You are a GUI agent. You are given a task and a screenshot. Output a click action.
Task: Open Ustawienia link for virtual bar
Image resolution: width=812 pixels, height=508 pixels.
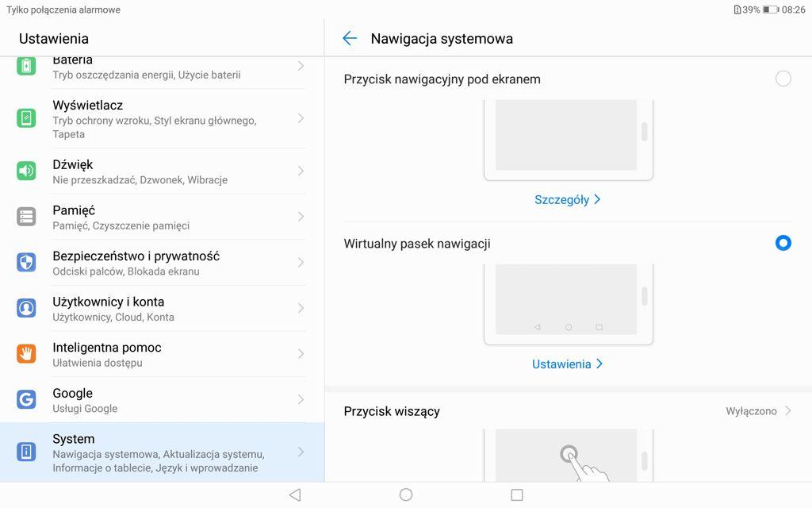[568, 364]
